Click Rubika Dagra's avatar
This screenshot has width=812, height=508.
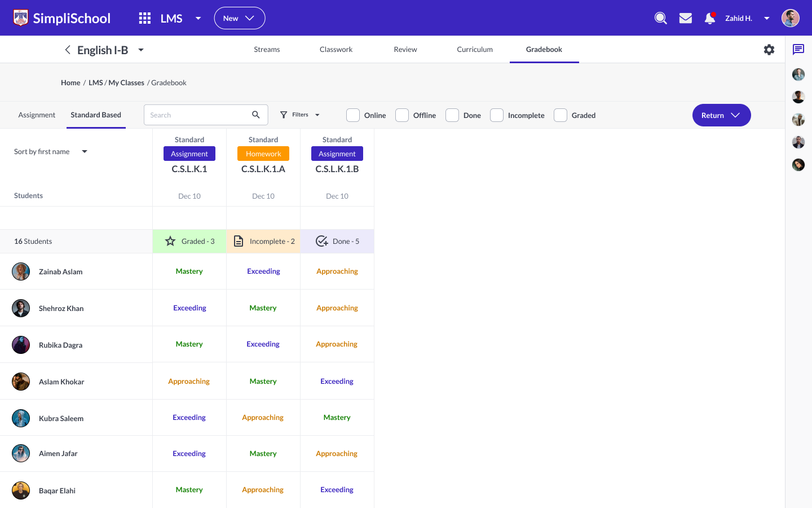[21, 345]
